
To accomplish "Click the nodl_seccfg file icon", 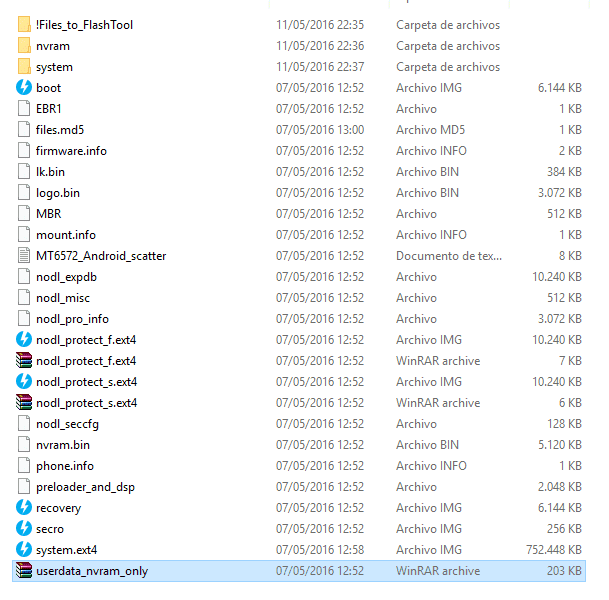I will [x=24, y=423].
